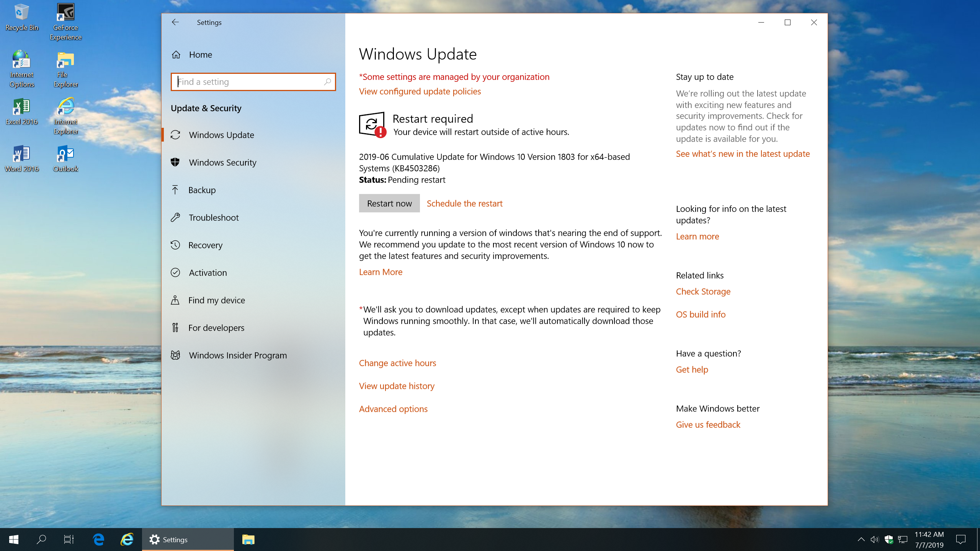This screenshot has height=551, width=980.
Task: Open For developers settings
Action: [253, 328]
